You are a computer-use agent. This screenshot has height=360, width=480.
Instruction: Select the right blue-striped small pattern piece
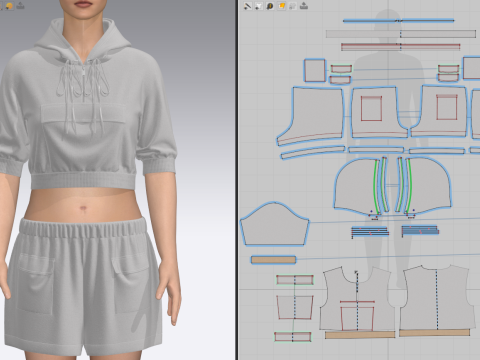tap(420, 230)
